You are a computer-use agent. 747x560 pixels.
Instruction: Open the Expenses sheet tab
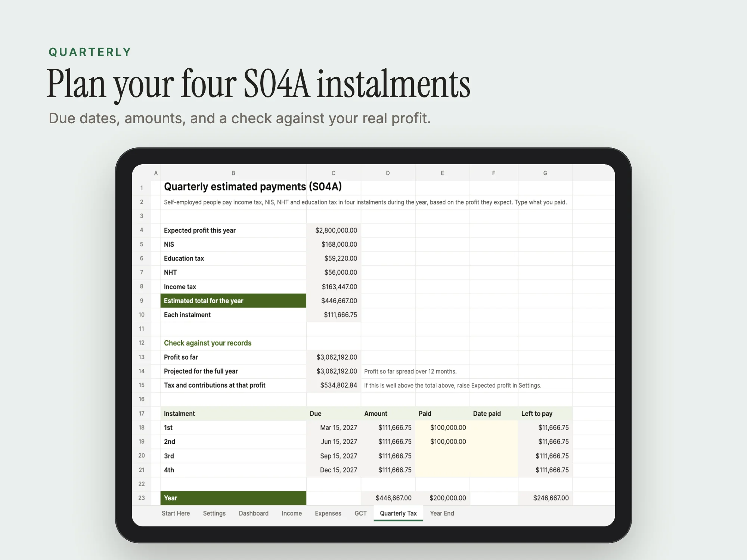(328, 513)
